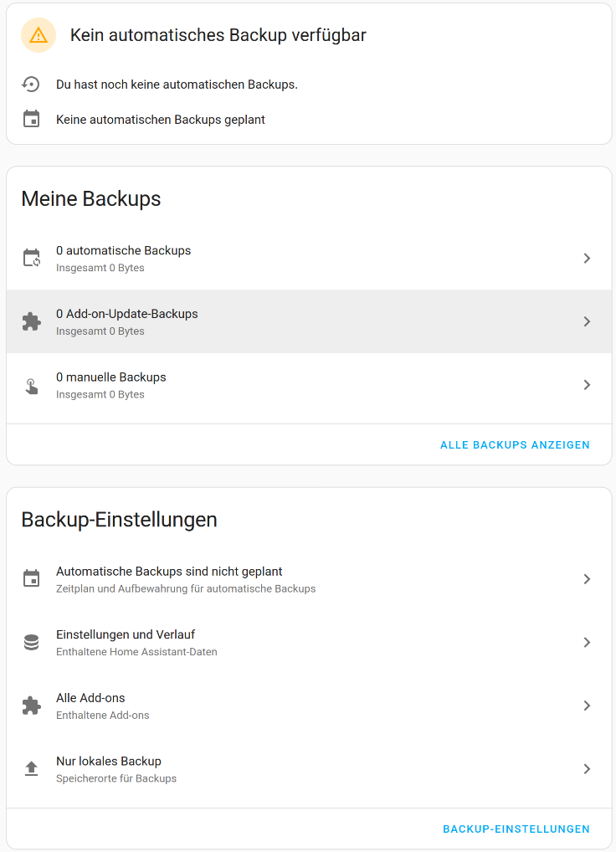Image resolution: width=616 pixels, height=852 pixels.
Task: Expand the 0 automatische Backups chevron
Action: 587,259
